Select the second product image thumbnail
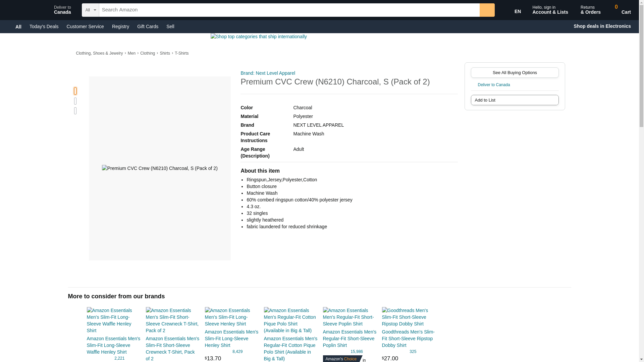 click(x=75, y=101)
